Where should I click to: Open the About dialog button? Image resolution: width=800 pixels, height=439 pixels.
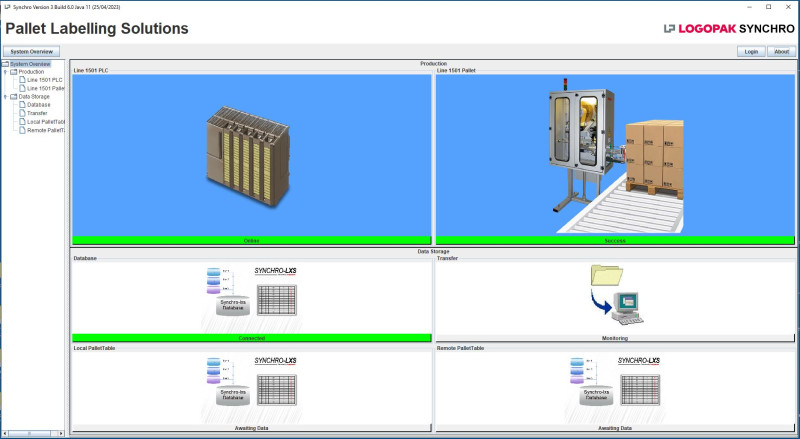click(x=782, y=51)
